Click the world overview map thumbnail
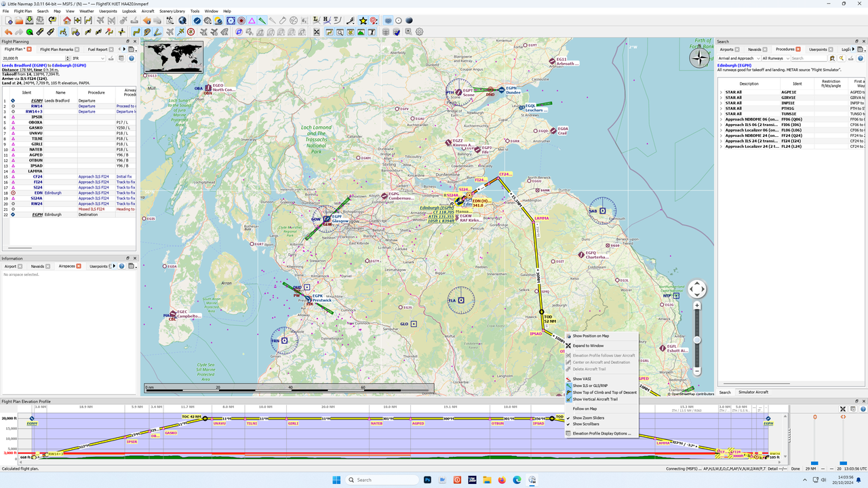The image size is (868, 488). coord(174,58)
